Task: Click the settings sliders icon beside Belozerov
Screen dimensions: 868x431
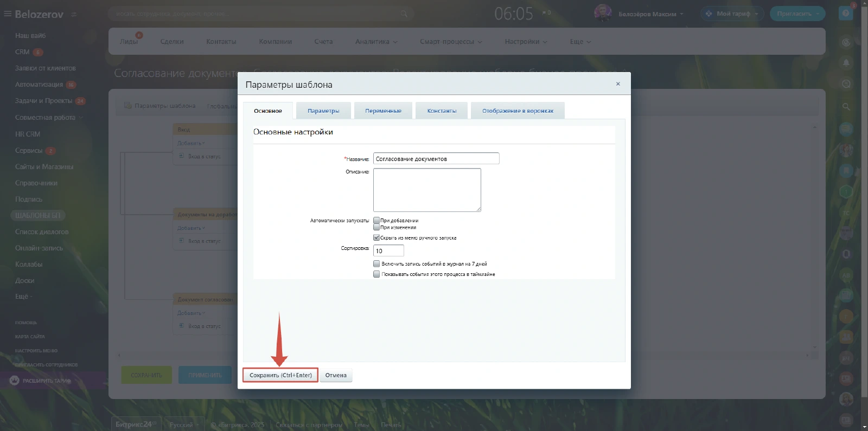Action: pyautogui.click(x=74, y=15)
